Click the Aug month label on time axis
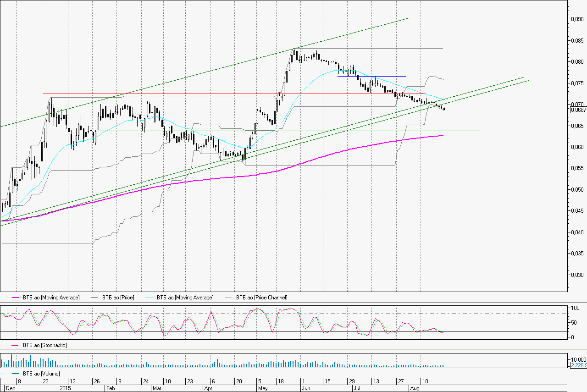This screenshot has width=587, height=392. tap(414, 388)
